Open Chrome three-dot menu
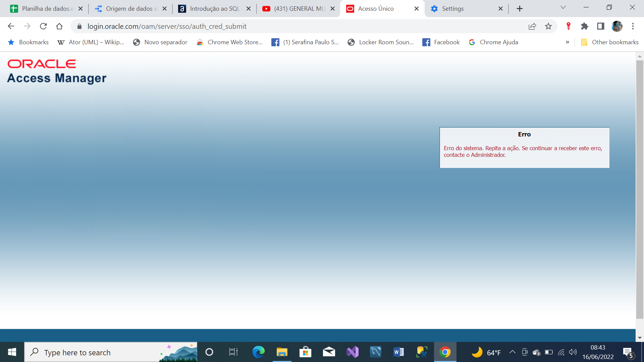The width and height of the screenshot is (644, 362). [x=633, y=26]
